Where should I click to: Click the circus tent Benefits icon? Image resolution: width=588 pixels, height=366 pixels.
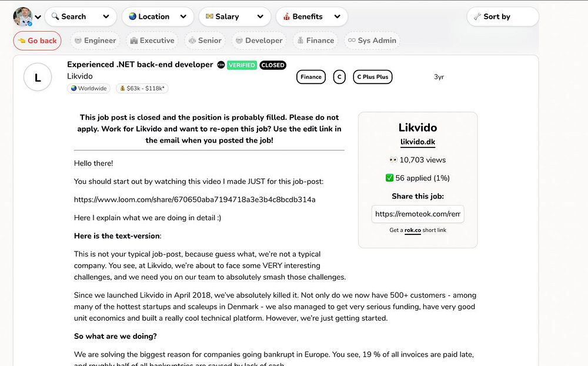[286, 16]
